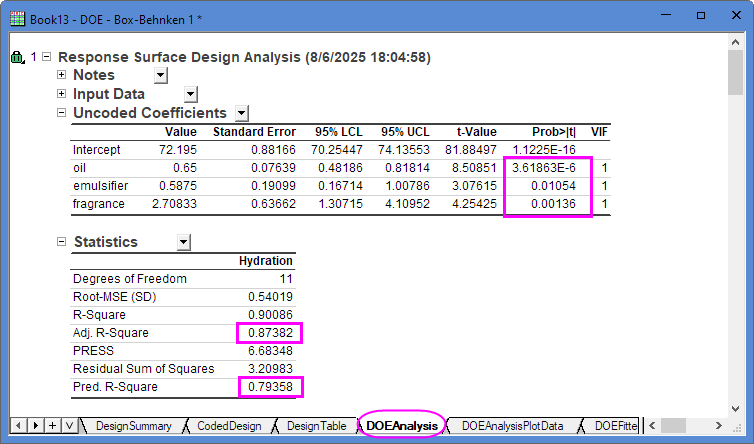Click the R-Square value 0.90086
The width and height of the screenshot is (754, 444).
(270, 315)
